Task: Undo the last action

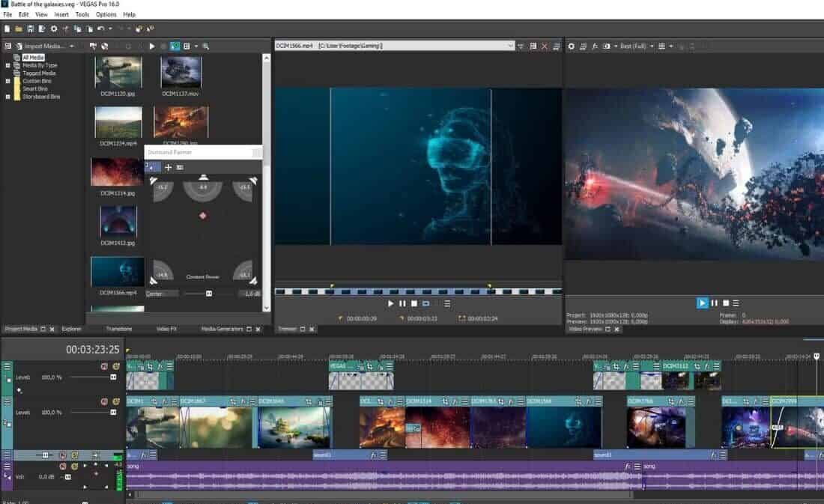Action: tap(100, 29)
